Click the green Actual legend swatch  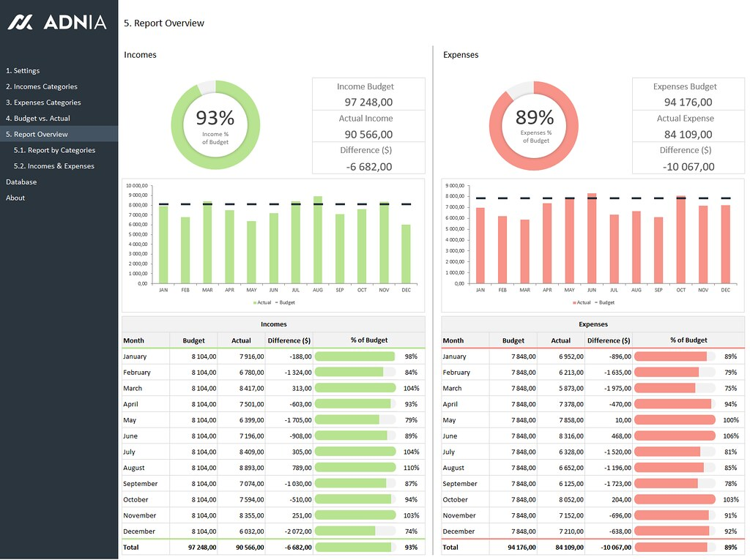[255, 302]
